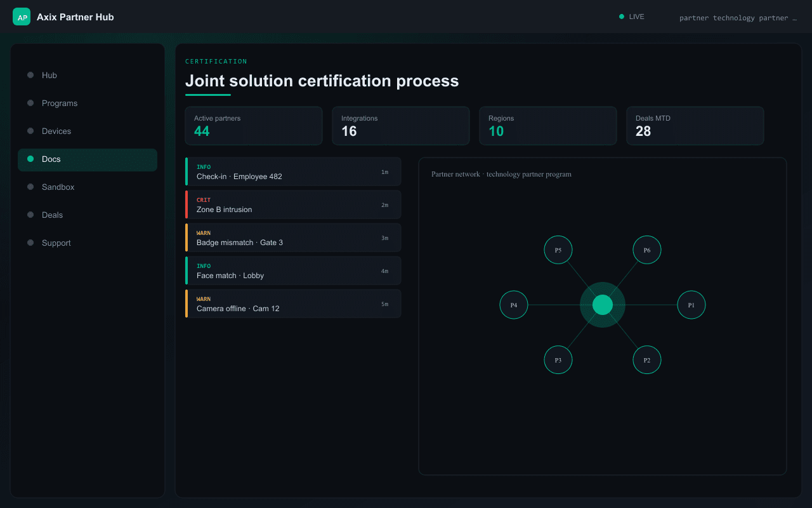Select partner node P5
Image resolution: width=812 pixels, height=508 pixels.
point(558,250)
